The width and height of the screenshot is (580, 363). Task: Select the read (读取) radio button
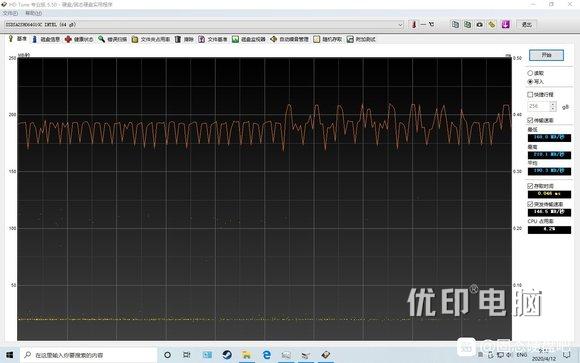tap(530, 73)
